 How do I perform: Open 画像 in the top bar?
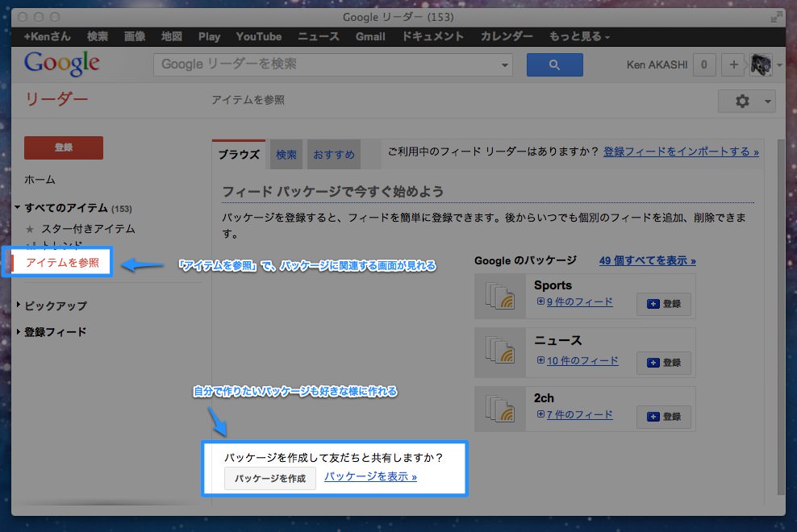[135, 36]
